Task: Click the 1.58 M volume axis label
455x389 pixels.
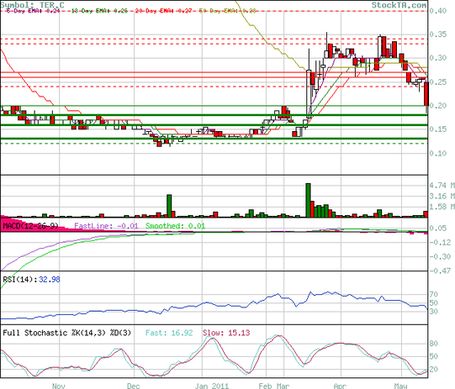Action: [442, 207]
